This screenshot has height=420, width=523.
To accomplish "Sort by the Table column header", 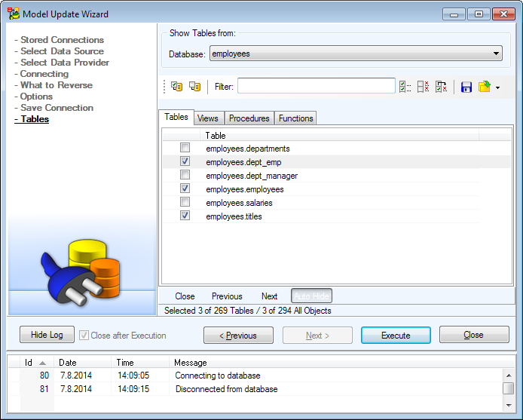I will [339, 136].
